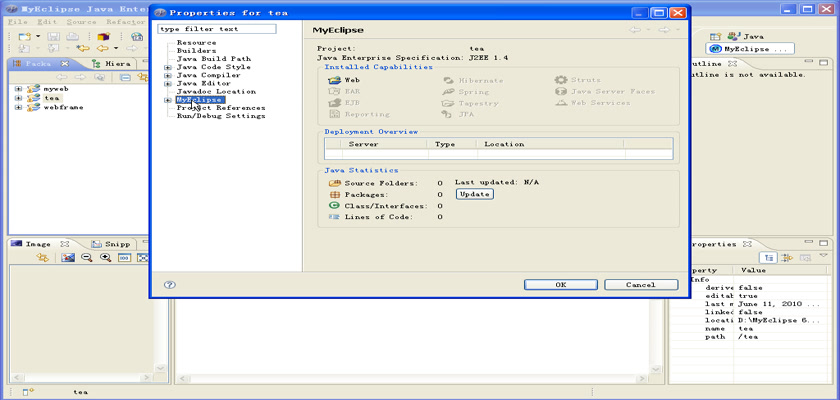Click the globe web browser toolbar icon

click(137, 36)
